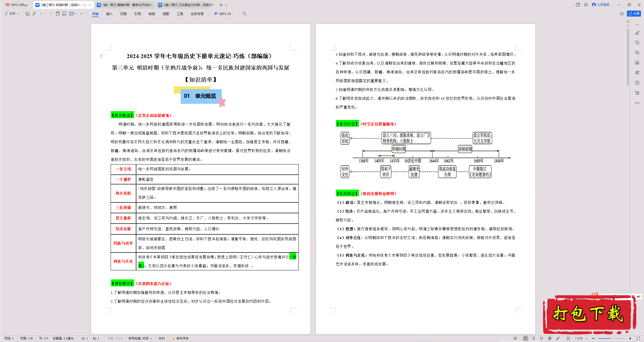This screenshot has height=342, width=644.
Task: Click the cloud upload icon near Share
Action: coord(622,14)
